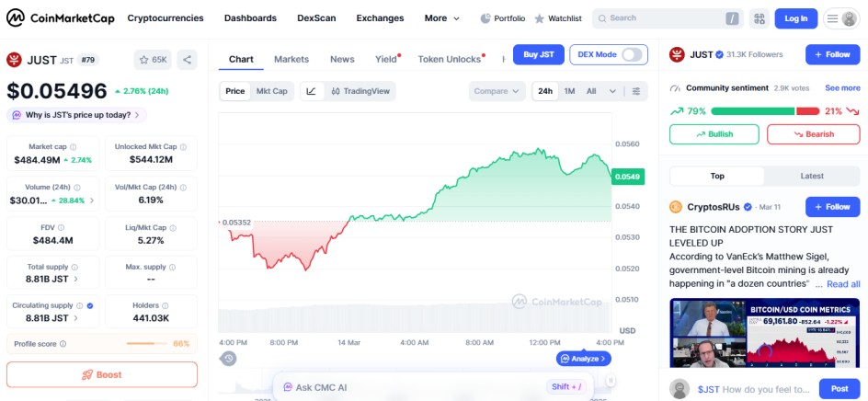Select the Mkt Cap chart toggle
The height and width of the screenshot is (401, 868).
(272, 91)
